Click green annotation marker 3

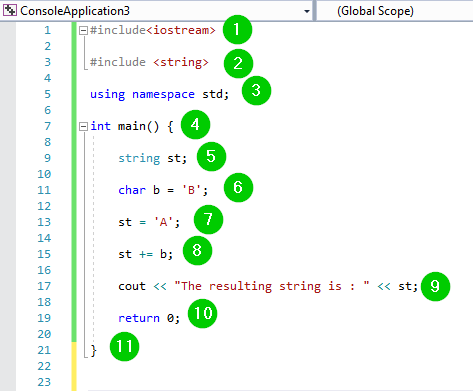256,91
